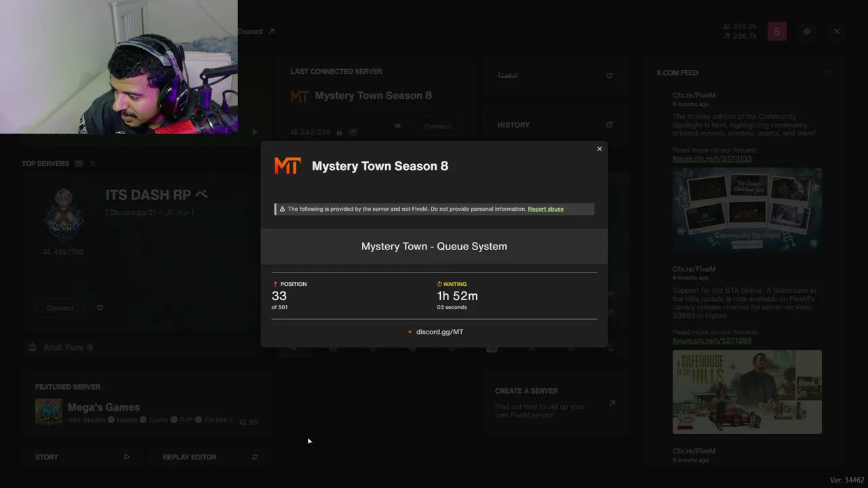Click the yellow Waiting clock icon
The image size is (868, 488).
point(439,284)
